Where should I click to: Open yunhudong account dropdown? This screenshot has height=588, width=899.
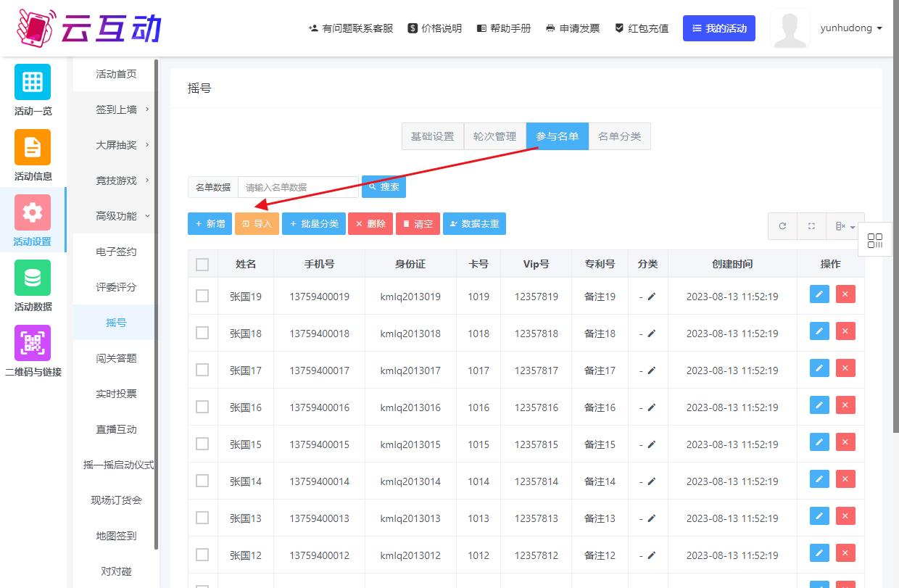[x=851, y=28]
